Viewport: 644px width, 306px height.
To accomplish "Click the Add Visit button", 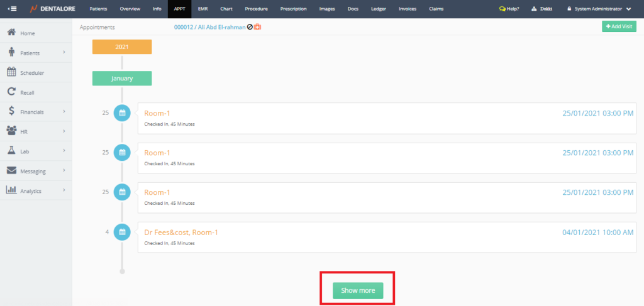I will coord(619,26).
